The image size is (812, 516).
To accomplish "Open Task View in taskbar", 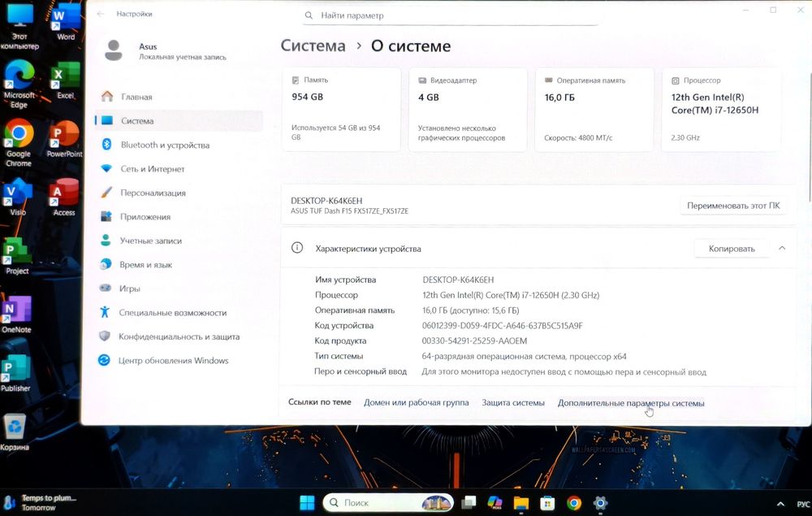I will click(469, 502).
